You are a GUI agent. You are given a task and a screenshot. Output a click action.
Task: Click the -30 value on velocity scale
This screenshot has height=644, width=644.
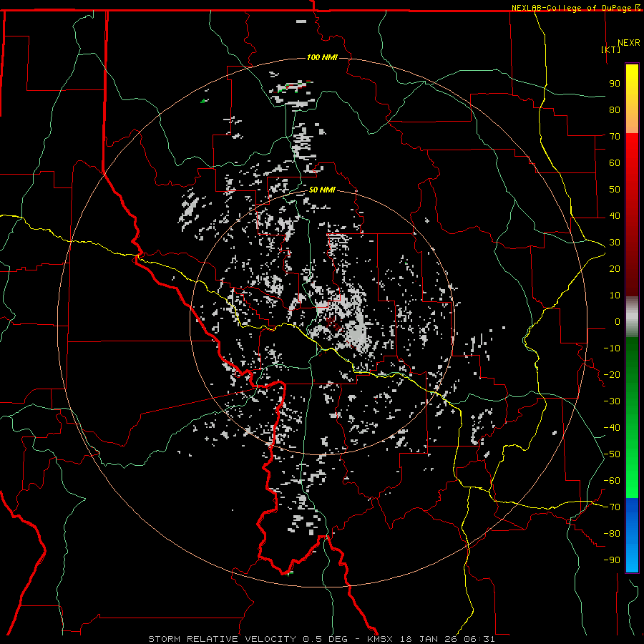tap(612, 401)
